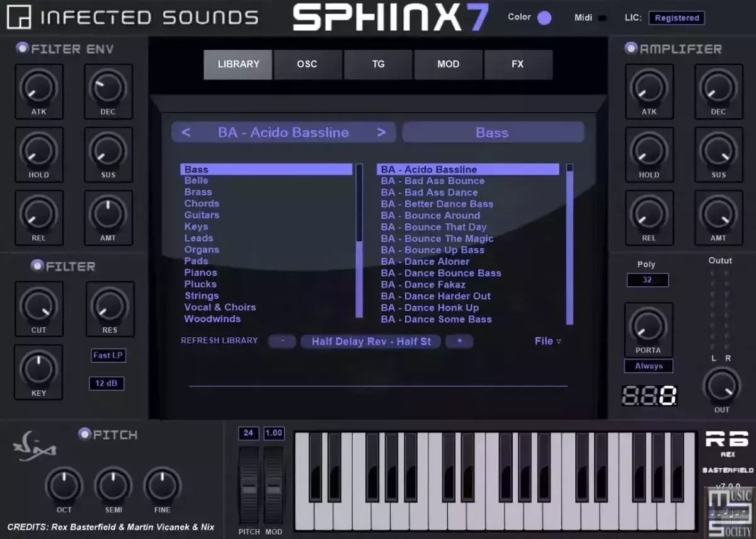Toggle the Filter section power LED
Viewport: 756px width, 539px height.
pos(37,265)
